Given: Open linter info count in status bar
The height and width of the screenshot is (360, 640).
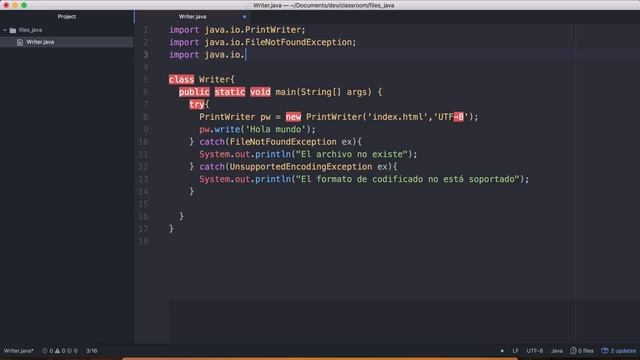Looking at the screenshot, I should (72, 351).
